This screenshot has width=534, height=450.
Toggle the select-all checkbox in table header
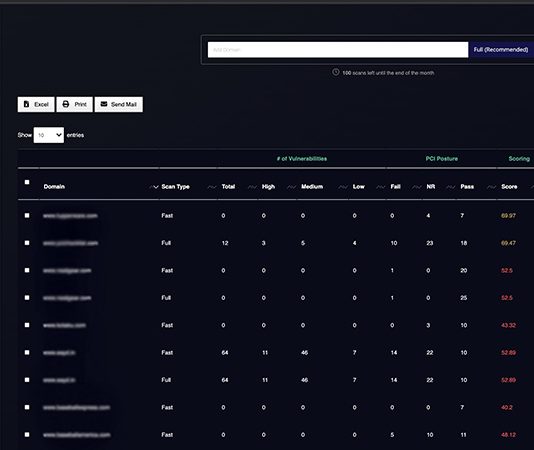click(27, 182)
